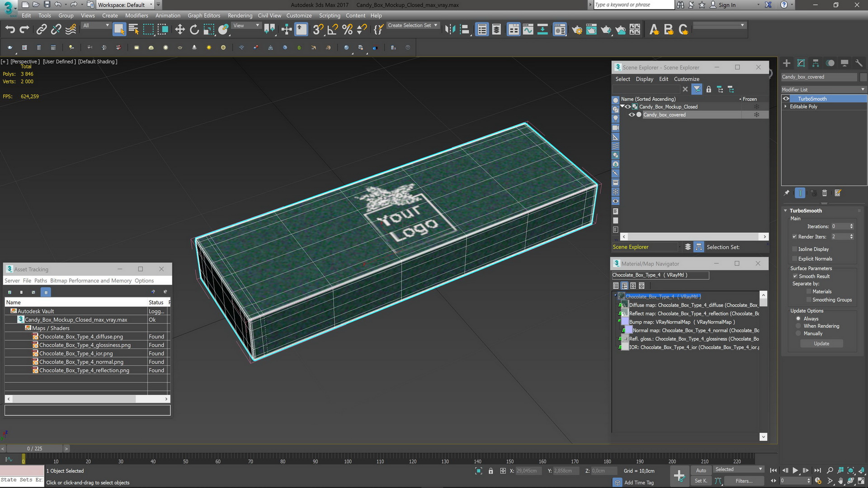
Task: Click Maximize Viewport toggle icon
Action: 862,481
